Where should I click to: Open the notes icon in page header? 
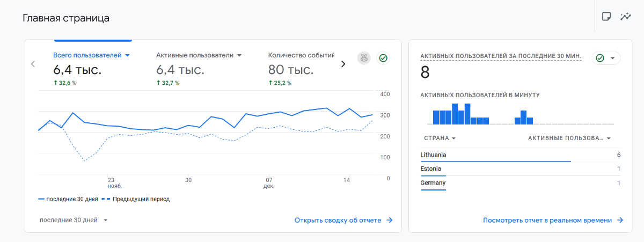[x=606, y=17]
